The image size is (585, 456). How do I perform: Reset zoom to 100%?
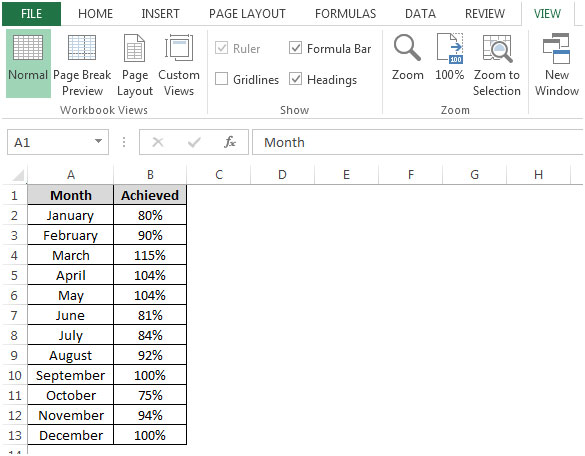(450, 57)
